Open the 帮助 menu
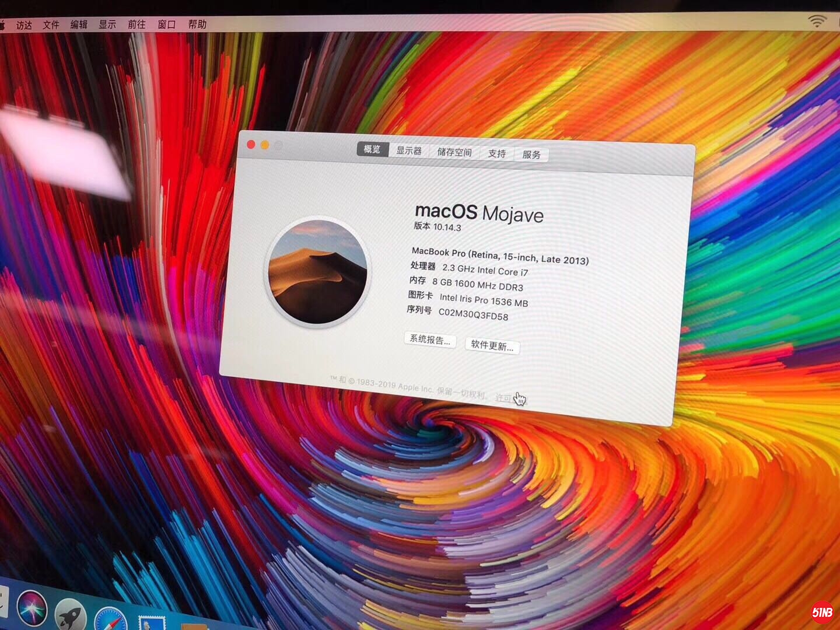This screenshot has width=840, height=630. [x=197, y=24]
